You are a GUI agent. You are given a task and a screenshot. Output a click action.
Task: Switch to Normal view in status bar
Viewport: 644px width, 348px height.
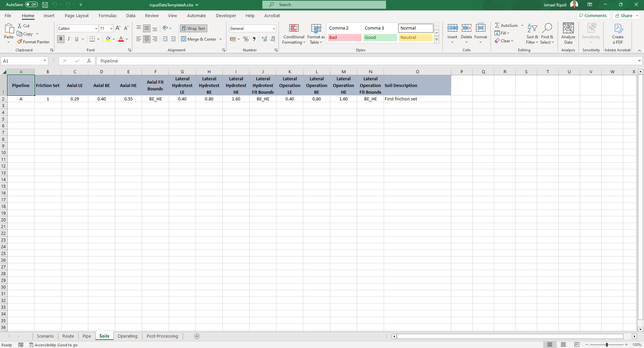[x=550, y=345]
